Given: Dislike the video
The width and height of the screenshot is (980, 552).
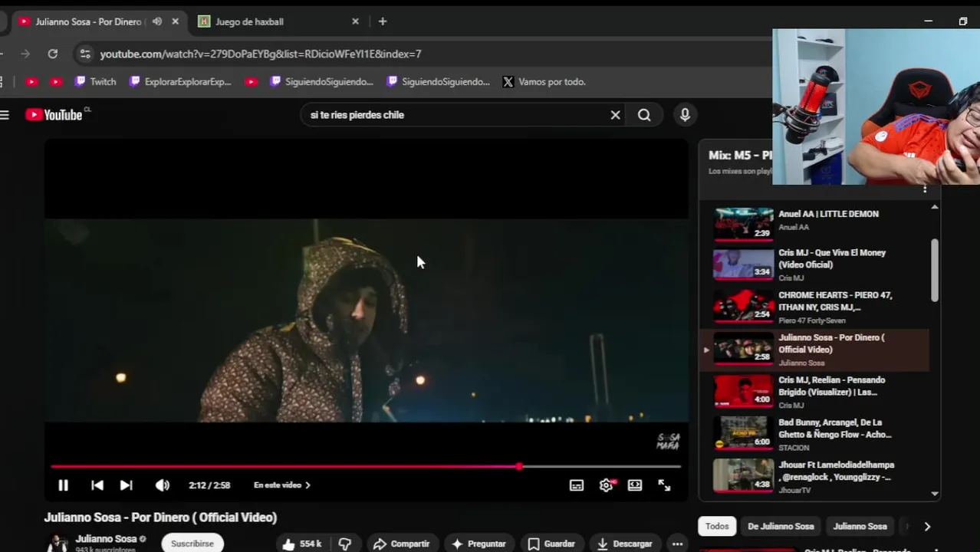Looking at the screenshot, I should (x=345, y=544).
